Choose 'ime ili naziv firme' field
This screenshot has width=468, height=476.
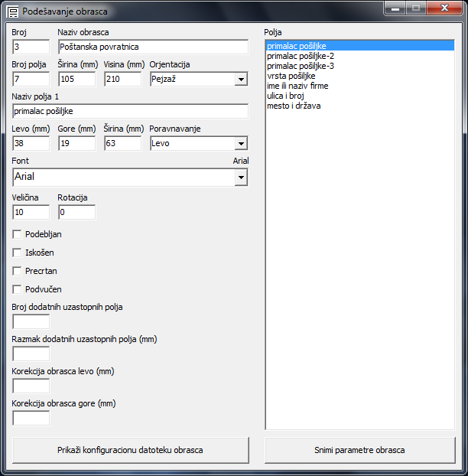coord(298,86)
